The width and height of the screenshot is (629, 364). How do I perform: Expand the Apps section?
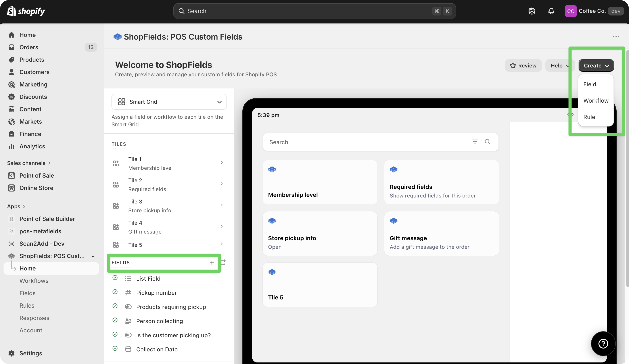(16, 207)
